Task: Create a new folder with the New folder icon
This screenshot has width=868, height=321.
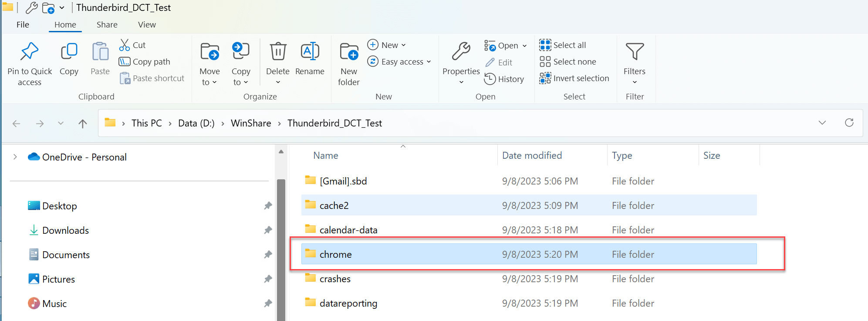Action: [349, 51]
